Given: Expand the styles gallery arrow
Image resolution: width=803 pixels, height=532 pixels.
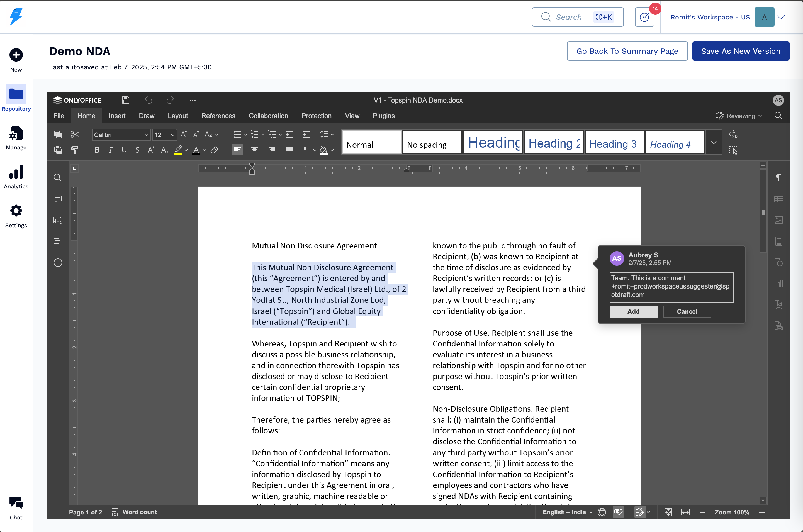Looking at the screenshot, I should pyautogui.click(x=713, y=142).
